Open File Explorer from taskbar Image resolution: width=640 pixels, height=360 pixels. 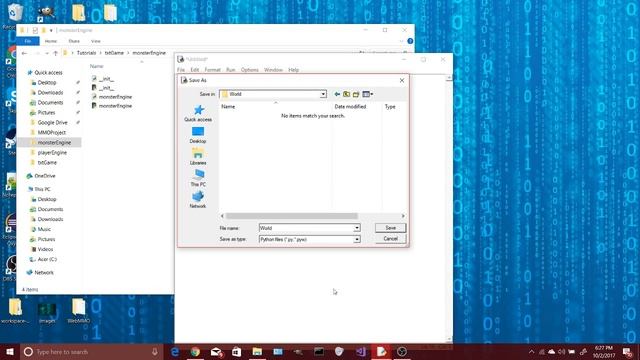tap(257, 351)
